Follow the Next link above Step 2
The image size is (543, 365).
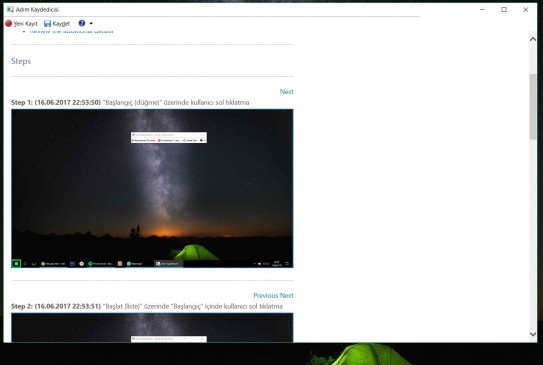pyautogui.click(x=286, y=295)
